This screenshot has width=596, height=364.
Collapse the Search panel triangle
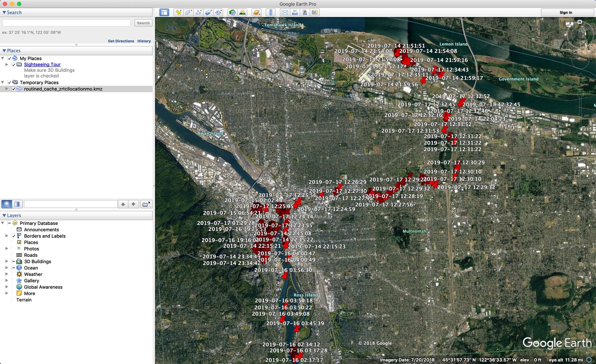coord(4,13)
